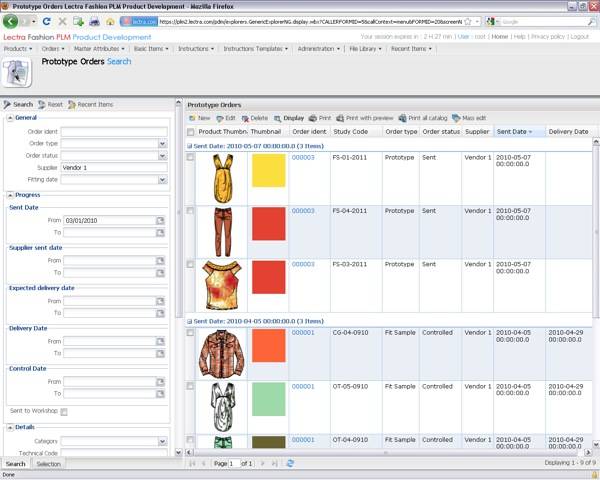Print the prototype orders list

tap(320, 118)
